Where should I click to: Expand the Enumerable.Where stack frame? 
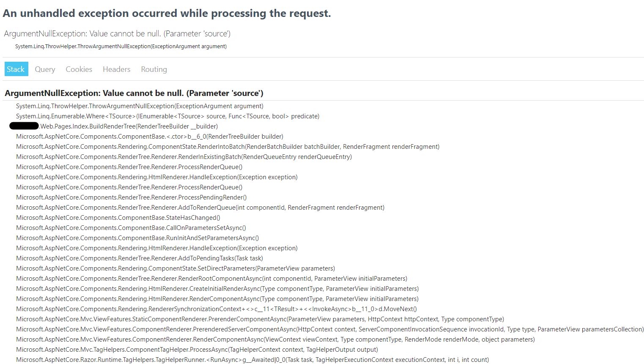(167, 116)
